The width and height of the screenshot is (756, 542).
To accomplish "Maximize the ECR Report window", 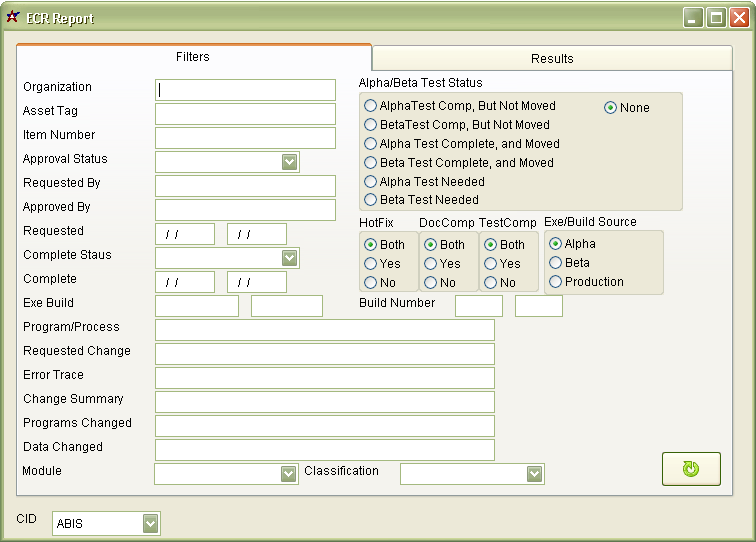I will tap(716, 17).
